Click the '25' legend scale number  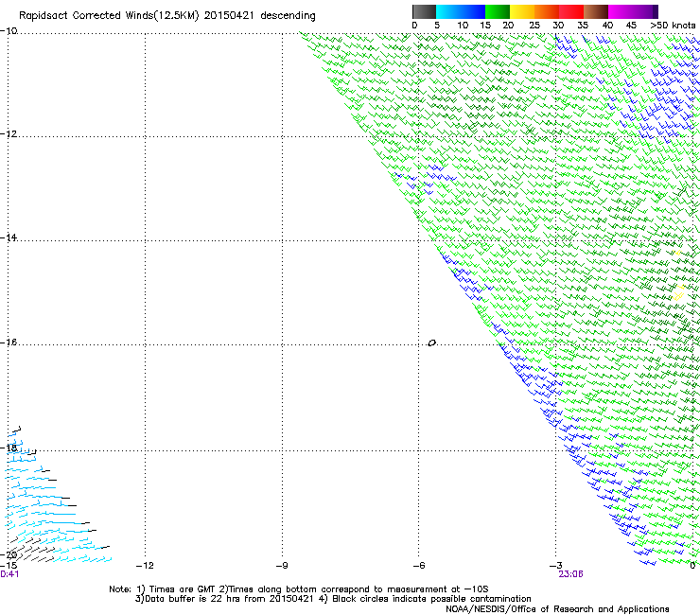click(534, 26)
